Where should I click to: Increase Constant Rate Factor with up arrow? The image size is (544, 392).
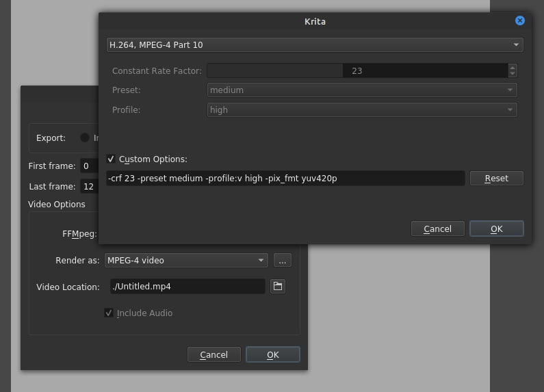point(513,67)
